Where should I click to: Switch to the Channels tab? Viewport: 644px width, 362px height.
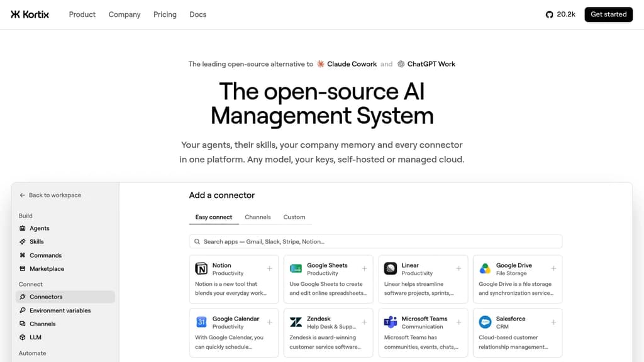click(258, 217)
